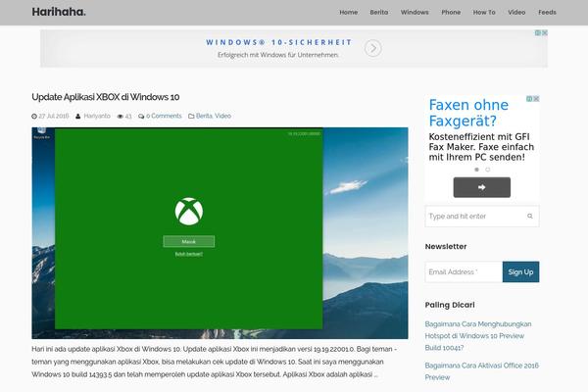588x392 pixels.
Task: Open author Hariyanto link
Action: 97,116
